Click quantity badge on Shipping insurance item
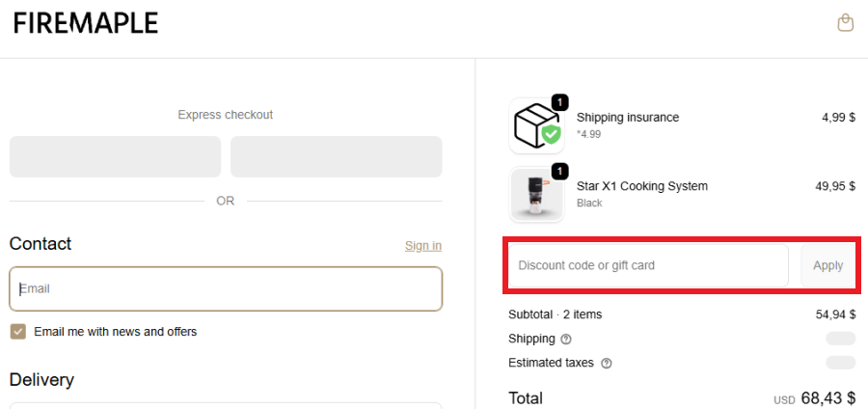The width and height of the screenshot is (868, 409). (560, 101)
